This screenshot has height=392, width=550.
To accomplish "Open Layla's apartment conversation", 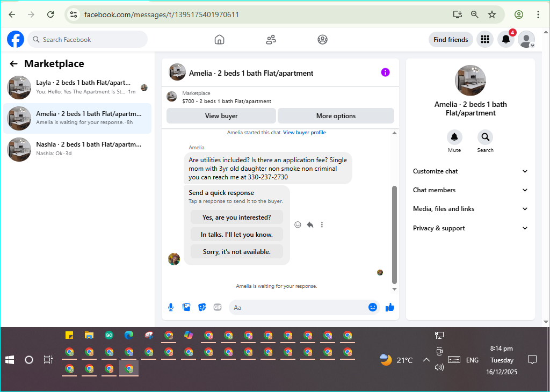I will pos(77,88).
